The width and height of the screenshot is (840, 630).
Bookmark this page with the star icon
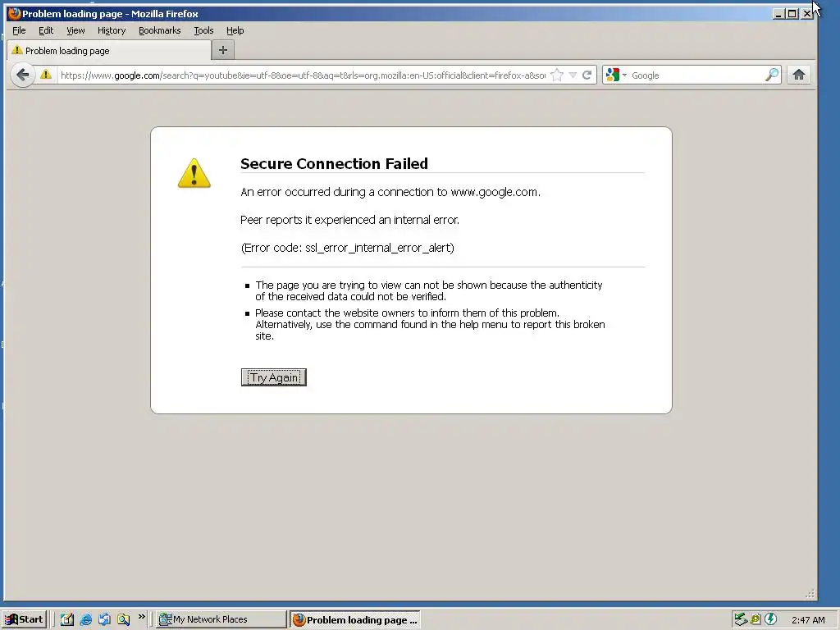tap(557, 75)
